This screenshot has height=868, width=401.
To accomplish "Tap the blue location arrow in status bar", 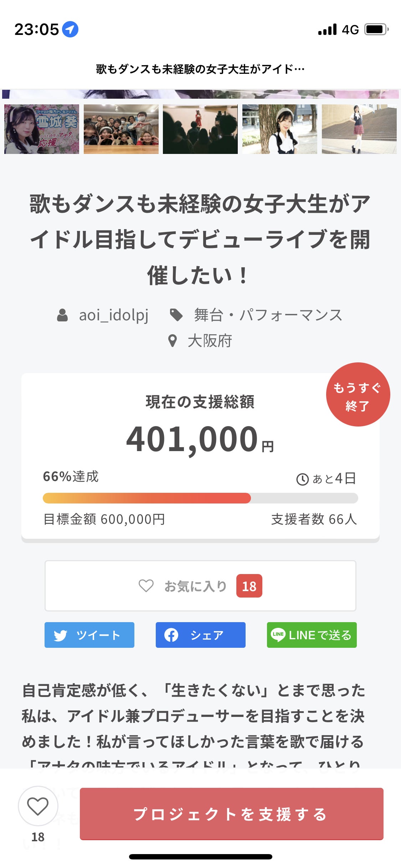I will pos(70,29).
